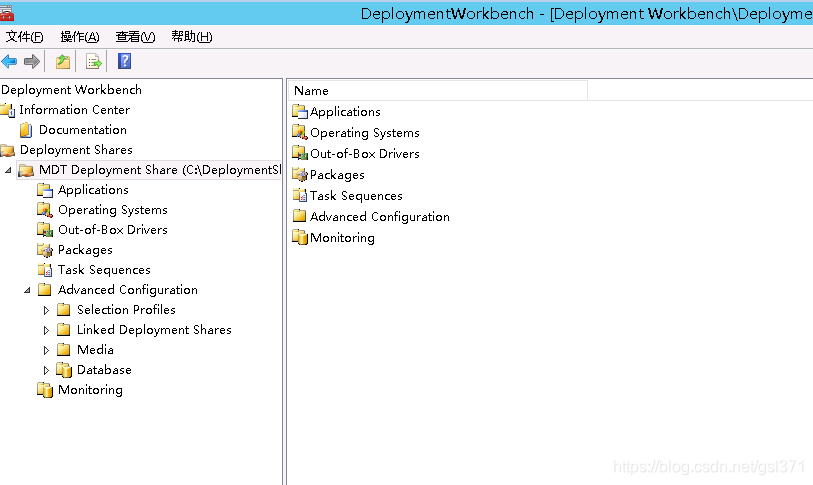Screen dimensions: 813x485
Task: Select Deployment Workbench root node
Action: coord(72,90)
